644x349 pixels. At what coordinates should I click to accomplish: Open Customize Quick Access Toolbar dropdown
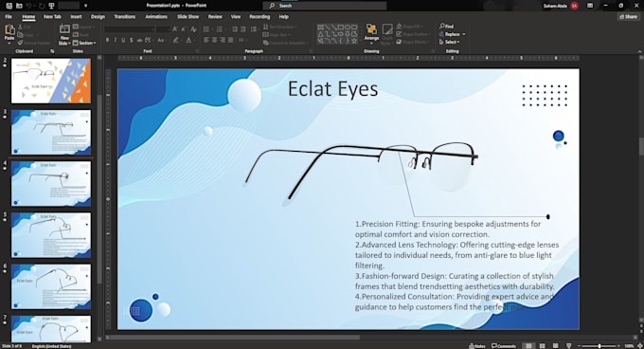pos(86,6)
